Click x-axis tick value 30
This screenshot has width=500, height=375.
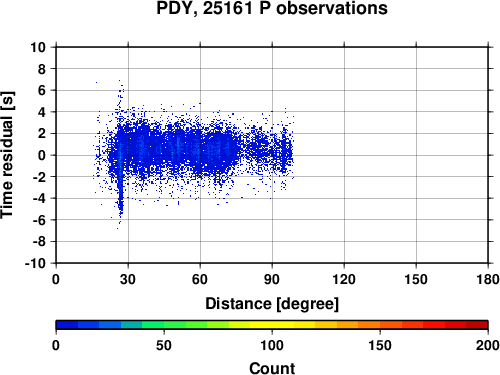tap(128, 279)
